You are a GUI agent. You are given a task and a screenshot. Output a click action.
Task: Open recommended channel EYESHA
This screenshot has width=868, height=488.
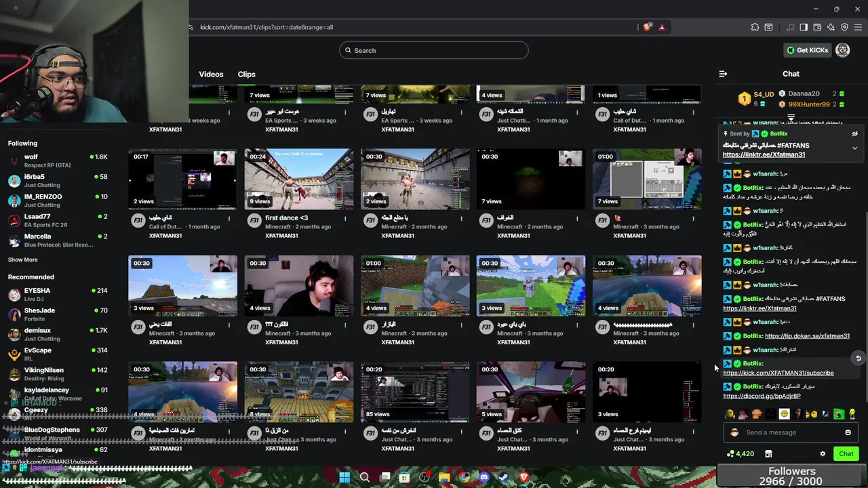tap(58, 294)
